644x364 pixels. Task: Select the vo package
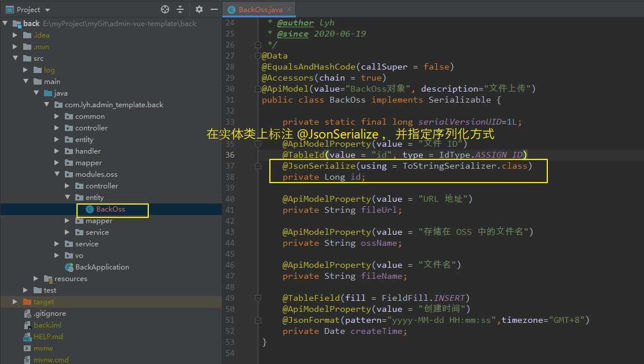79,256
